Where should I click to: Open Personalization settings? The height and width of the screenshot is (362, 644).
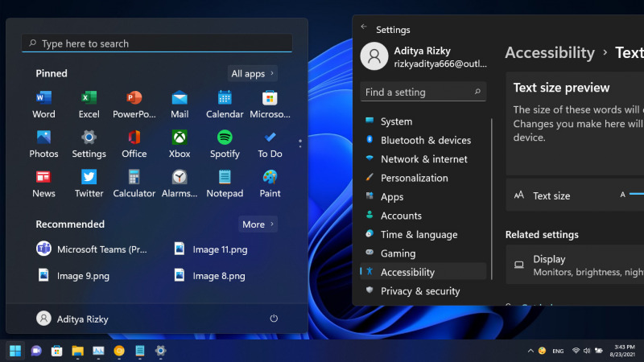[423, 178]
